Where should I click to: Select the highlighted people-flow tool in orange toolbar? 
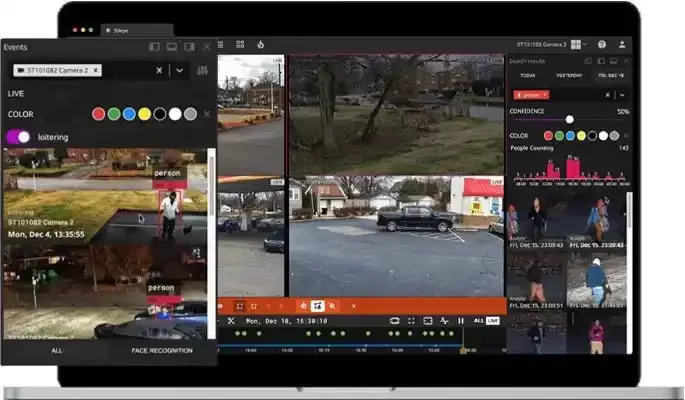point(318,306)
